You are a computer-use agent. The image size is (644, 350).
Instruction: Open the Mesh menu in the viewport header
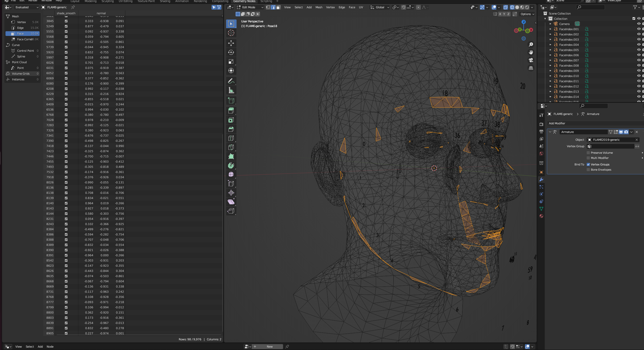tap(319, 7)
